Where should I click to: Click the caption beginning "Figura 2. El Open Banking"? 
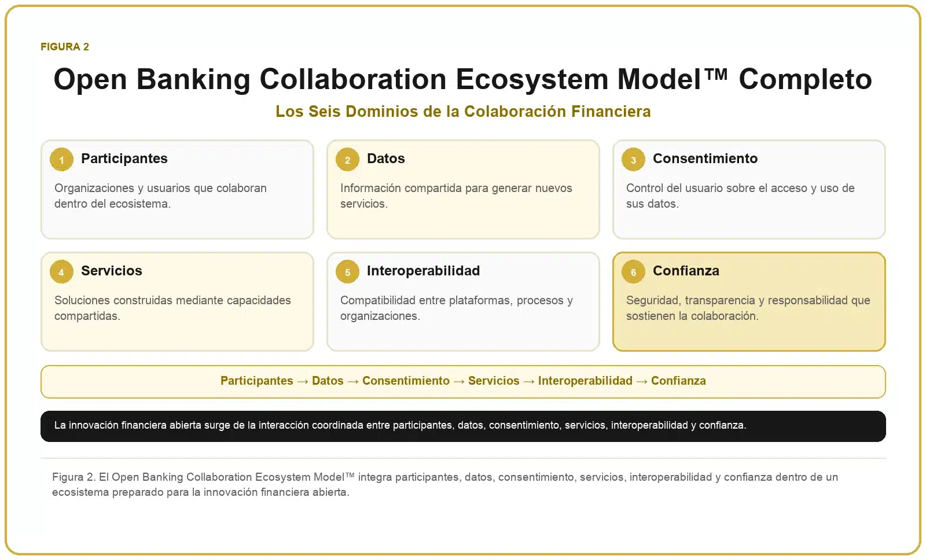(x=445, y=484)
